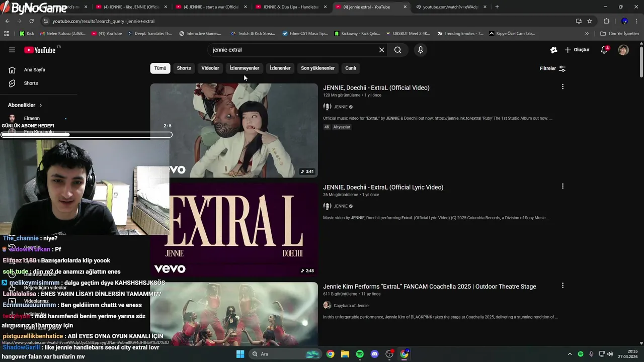The height and width of the screenshot is (362, 644).
Task: Open the notifications bell
Action: (x=604, y=50)
